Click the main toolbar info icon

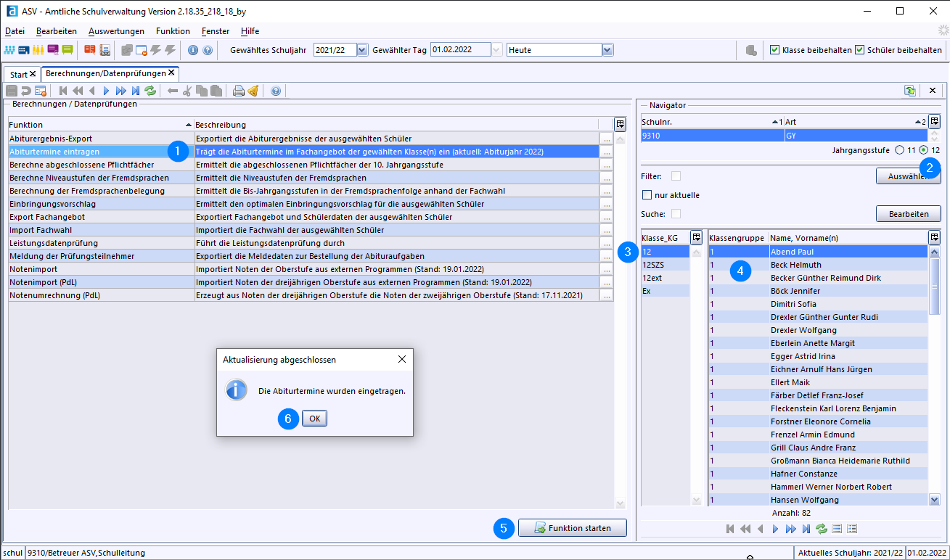pos(193,50)
